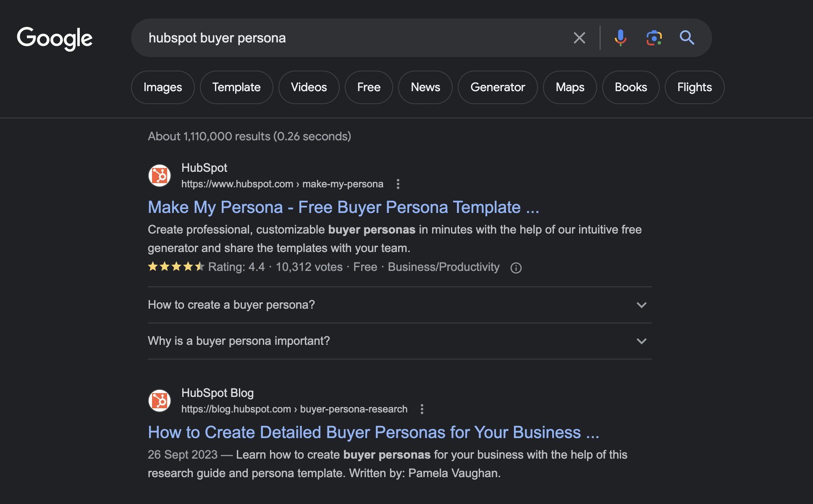This screenshot has width=813, height=504.
Task: Switch to the Books filter
Action: coord(631,87)
